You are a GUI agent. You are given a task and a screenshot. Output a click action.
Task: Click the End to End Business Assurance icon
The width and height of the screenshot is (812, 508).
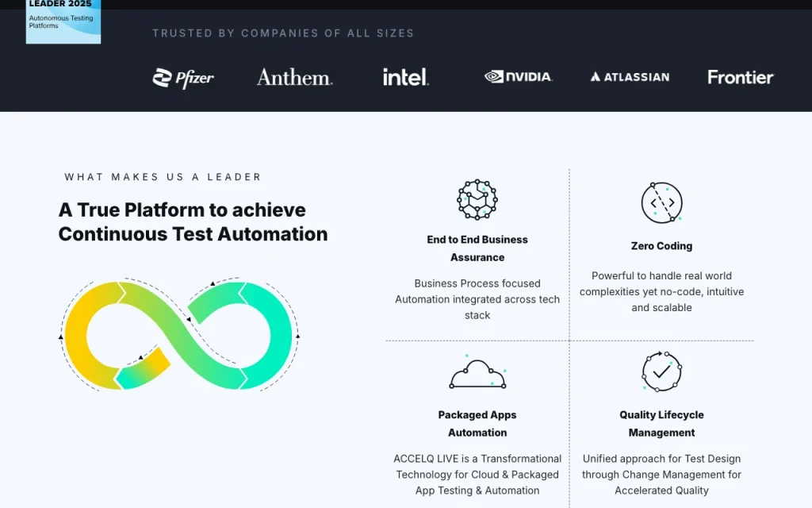[477, 199]
